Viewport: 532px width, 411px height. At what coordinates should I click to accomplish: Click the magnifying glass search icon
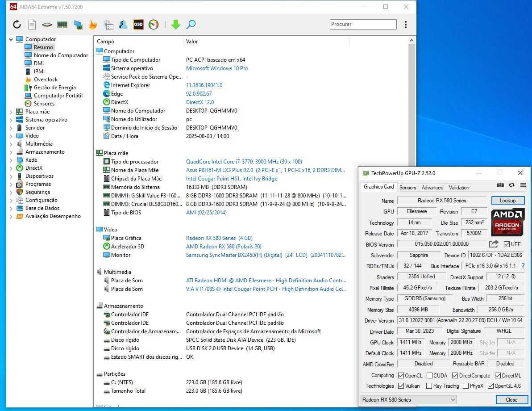point(191,25)
